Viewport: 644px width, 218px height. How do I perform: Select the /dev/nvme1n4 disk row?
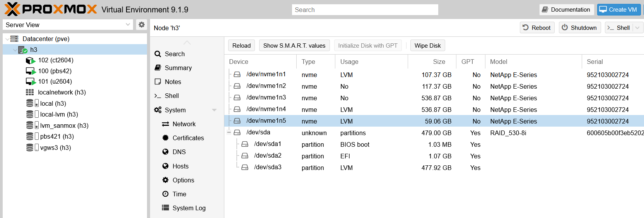pos(434,109)
